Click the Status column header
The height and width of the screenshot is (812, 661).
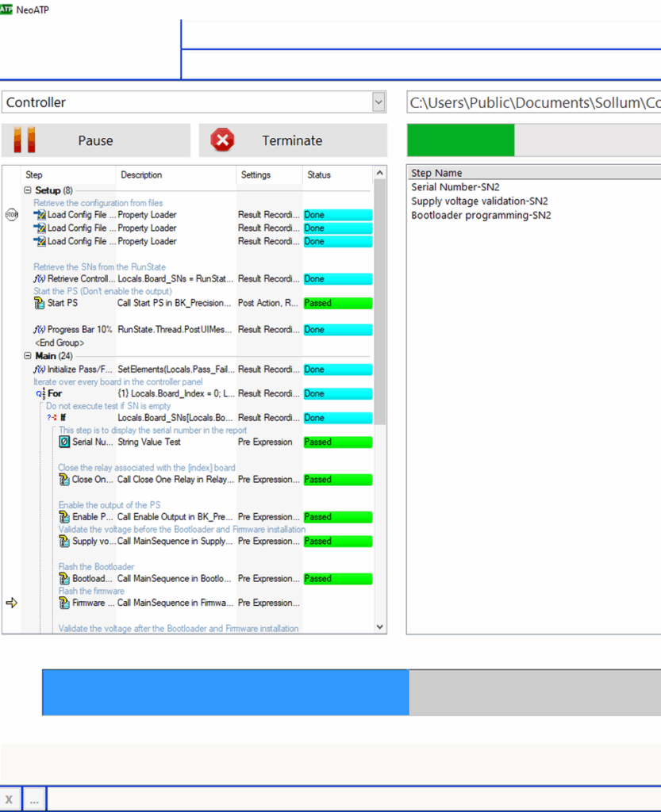[337, 175]
